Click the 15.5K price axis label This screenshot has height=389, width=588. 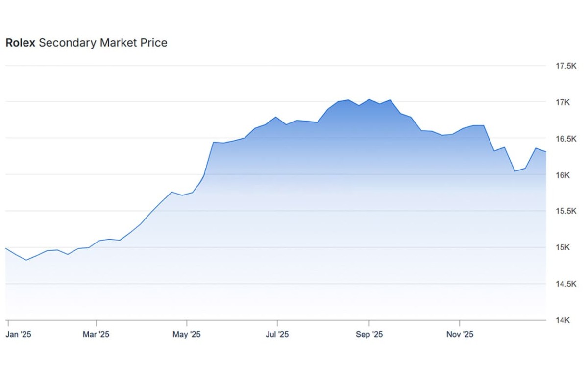(565, 211)
